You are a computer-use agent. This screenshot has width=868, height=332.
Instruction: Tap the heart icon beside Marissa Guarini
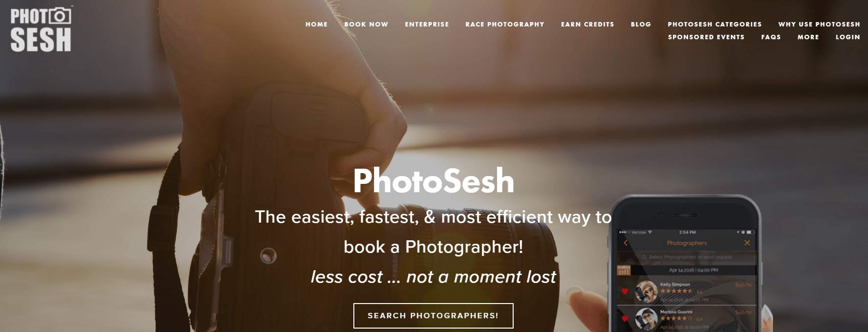(625, 318)
